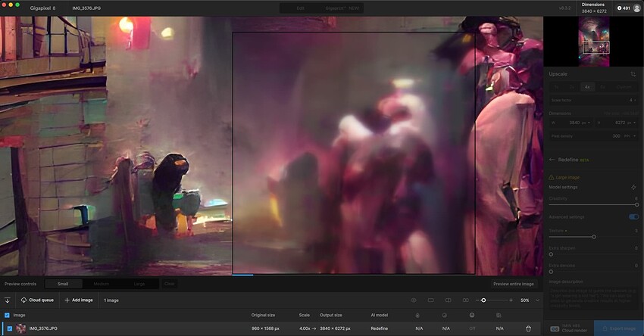Viewport: 644px width, 336px height.
Task: Adjust the Extra denoise slider handle
Action: click(x=551, y=272)
